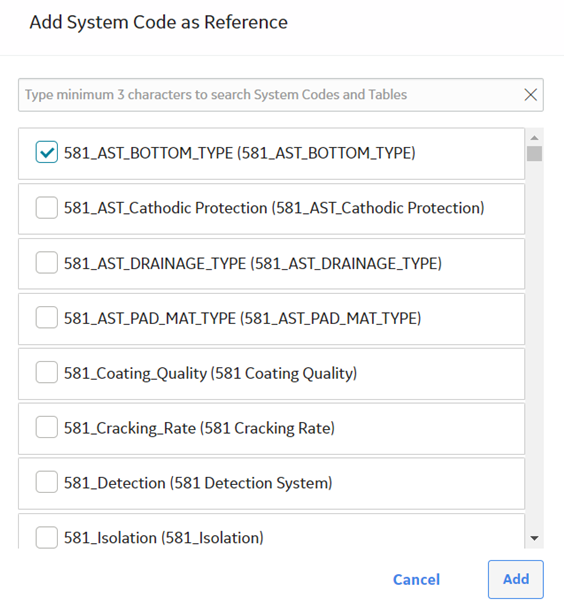Check the 581_Cracking_Rate checkbox
The width and height of the screenshot is (564, 614).
47,427
